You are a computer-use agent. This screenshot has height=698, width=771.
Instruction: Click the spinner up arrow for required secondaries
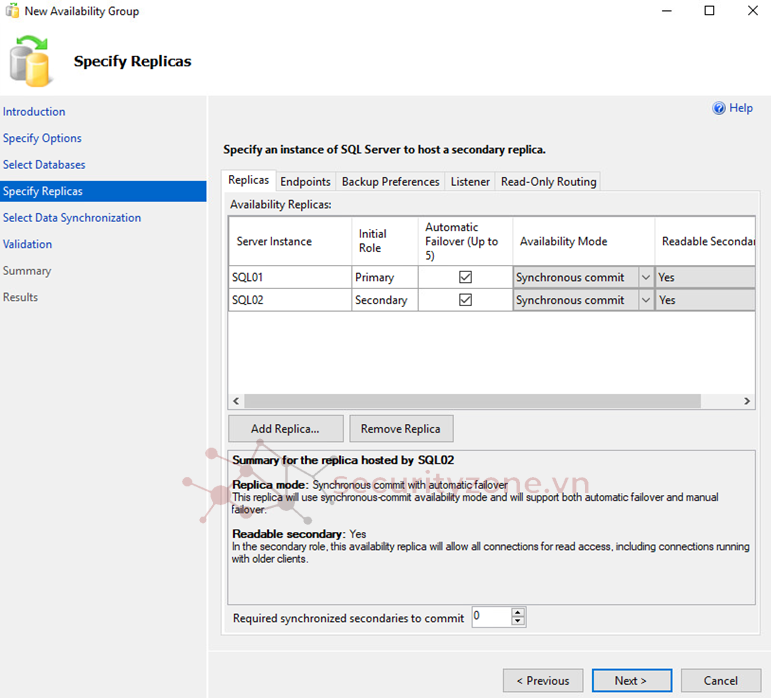(x=517, y=612)
